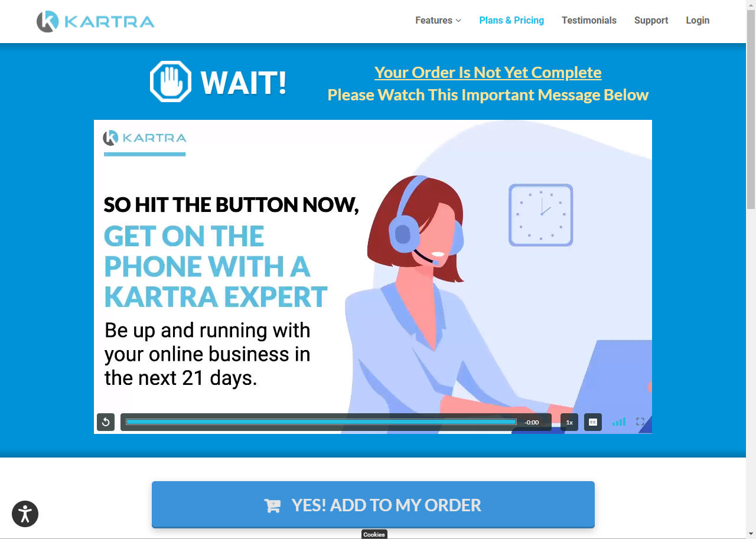The image size is (756, 539).
Task: Expand the Features dropdown menu
Action: click(x=438, y=20)
